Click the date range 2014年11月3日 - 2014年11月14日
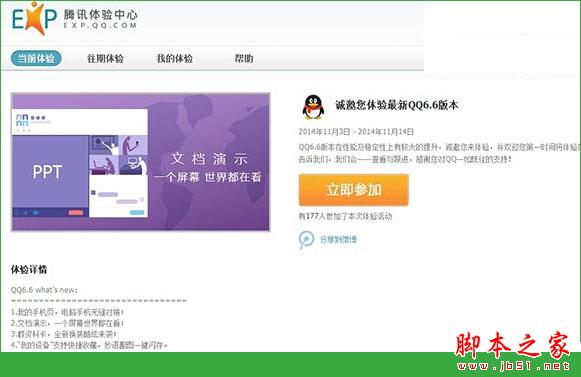This screenshot has height=377, width=581. 356,132
